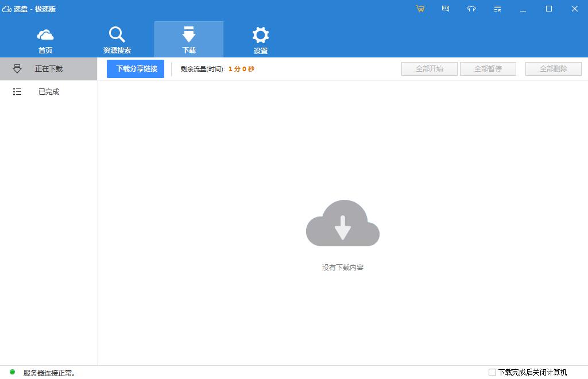Open the main menu list icon
This screenshot has width=588, height=379.
coord(496,9)
